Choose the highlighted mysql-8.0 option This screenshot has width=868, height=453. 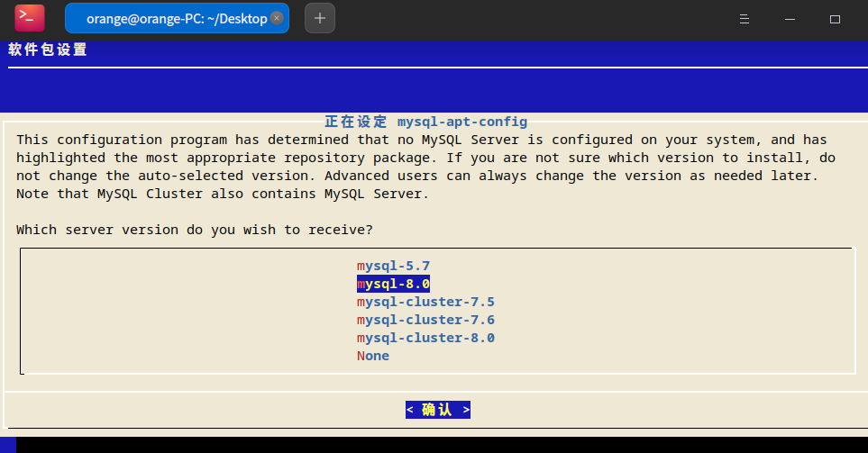[x=393, y=284]
